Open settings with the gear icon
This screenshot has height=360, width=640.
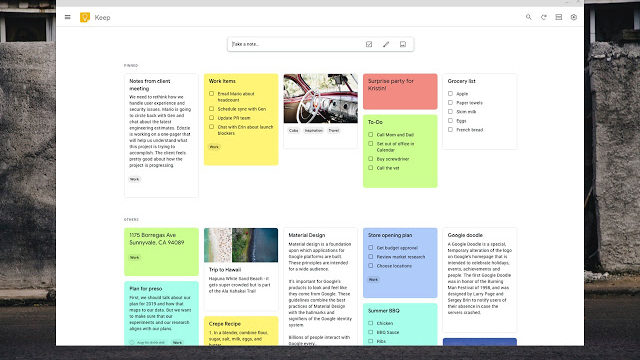(x=574, y=17)
